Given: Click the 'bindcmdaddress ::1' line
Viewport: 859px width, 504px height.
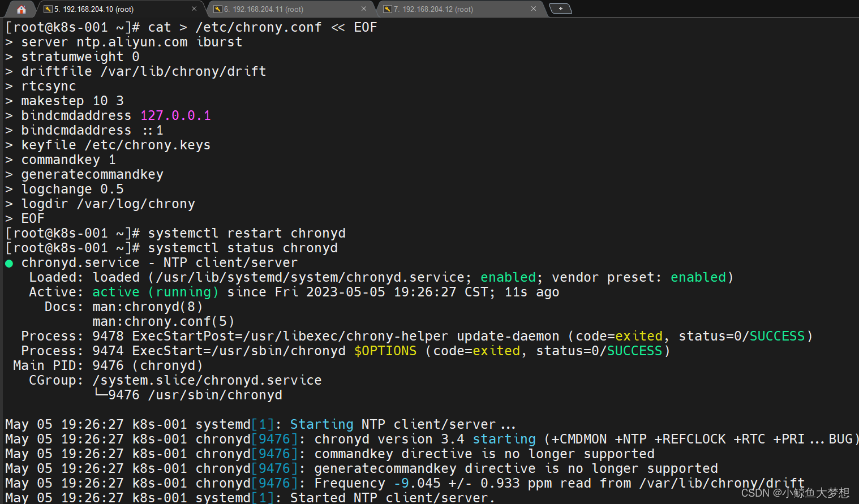Looking at the screenshot, I should (92, 131).
